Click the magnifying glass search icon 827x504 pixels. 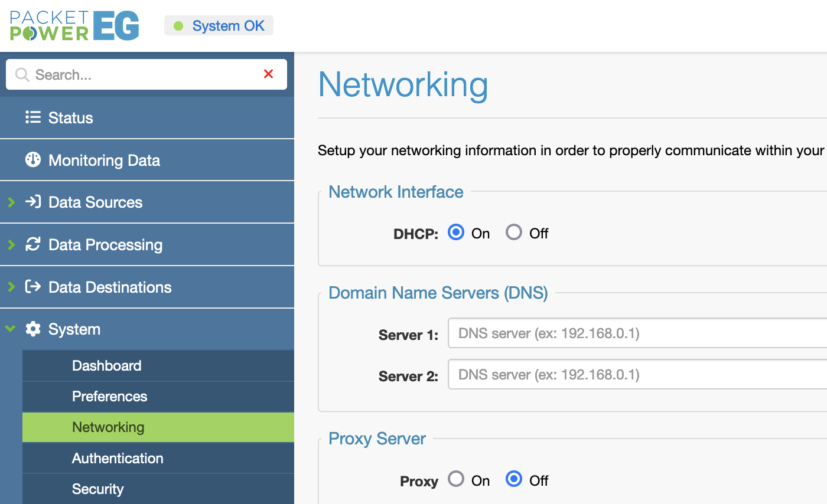pos(22,75)
